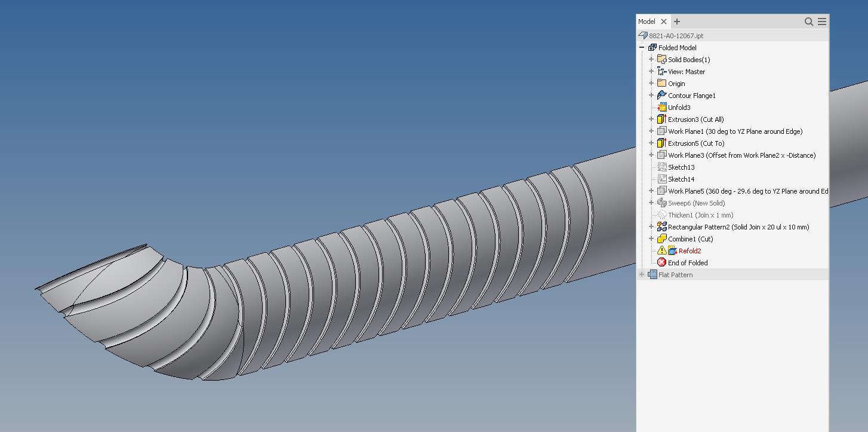Select Sketch14 in the browser tree

(682, 179)
